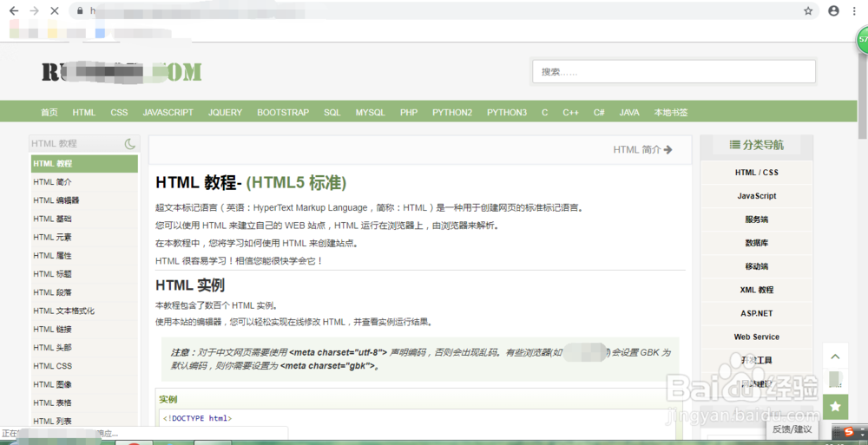The image size is (868, 445).
Task: Click the padlock site info icon
Action: tap(80, 10)
